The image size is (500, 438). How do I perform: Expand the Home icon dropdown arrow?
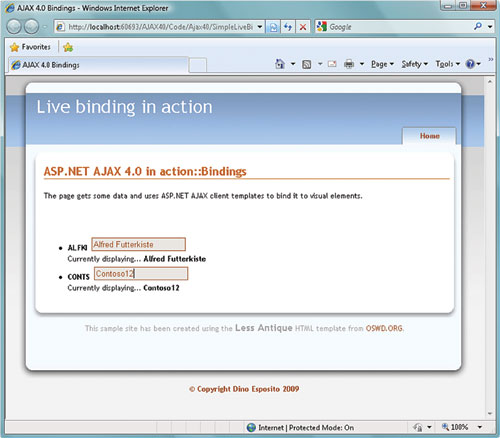click(x=293, y=64)
